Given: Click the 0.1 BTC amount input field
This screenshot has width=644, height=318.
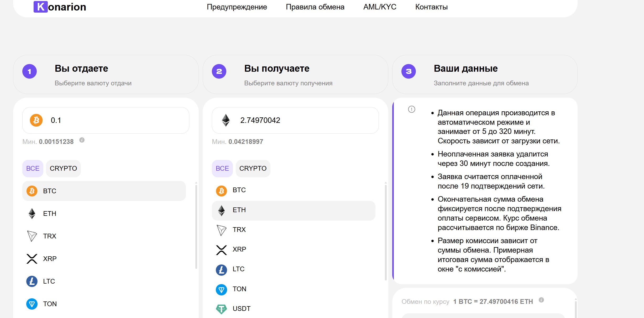Looking at the screenshot, I should [x=105, y=120].
